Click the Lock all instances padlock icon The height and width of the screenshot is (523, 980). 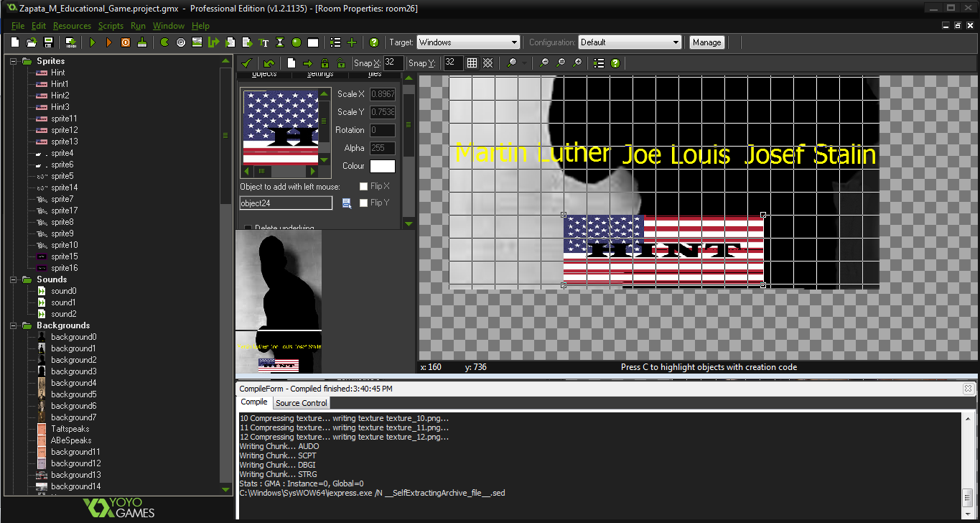tap(325, 63)
